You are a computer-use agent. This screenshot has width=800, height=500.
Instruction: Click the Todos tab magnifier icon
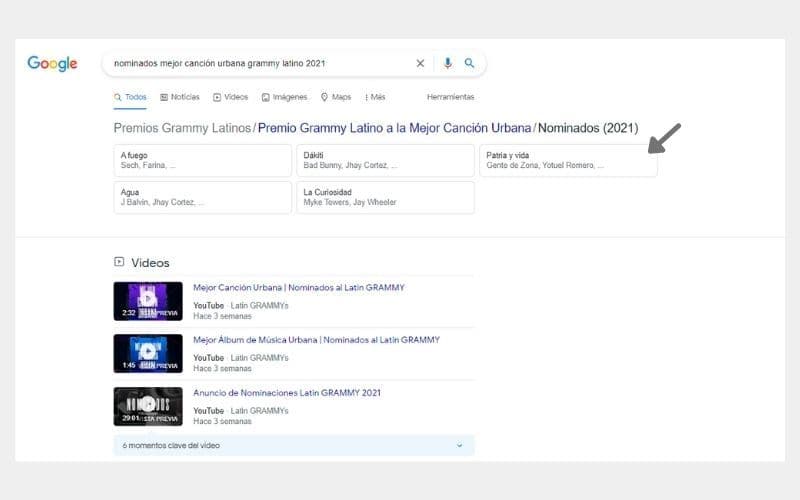tap(117, 97)
